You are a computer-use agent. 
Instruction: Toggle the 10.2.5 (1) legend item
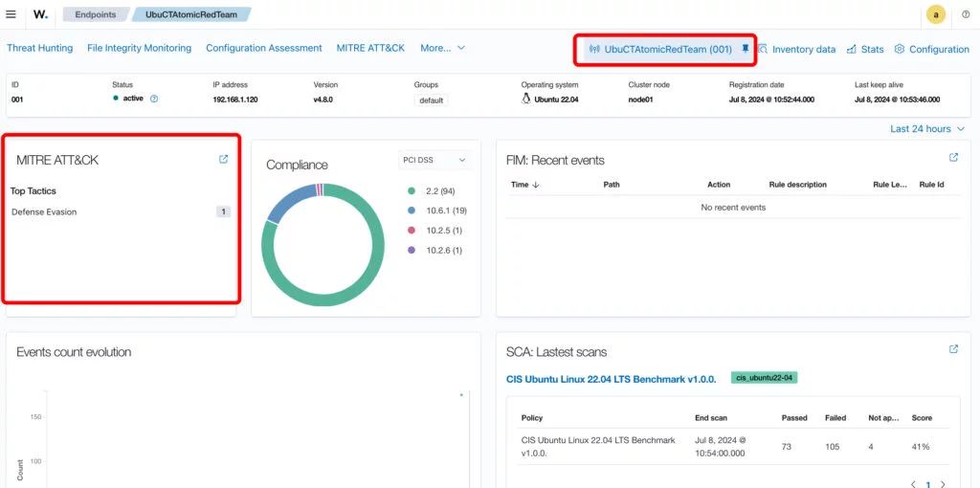coord(438,231)
